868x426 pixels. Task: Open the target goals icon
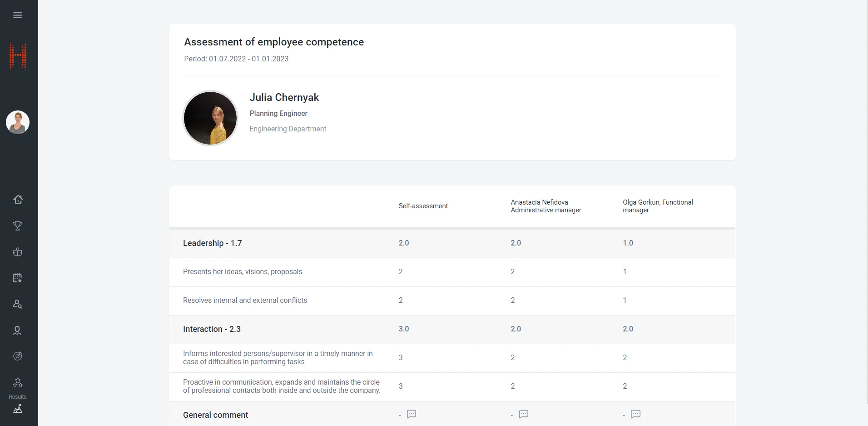click(x=18, y=356)
